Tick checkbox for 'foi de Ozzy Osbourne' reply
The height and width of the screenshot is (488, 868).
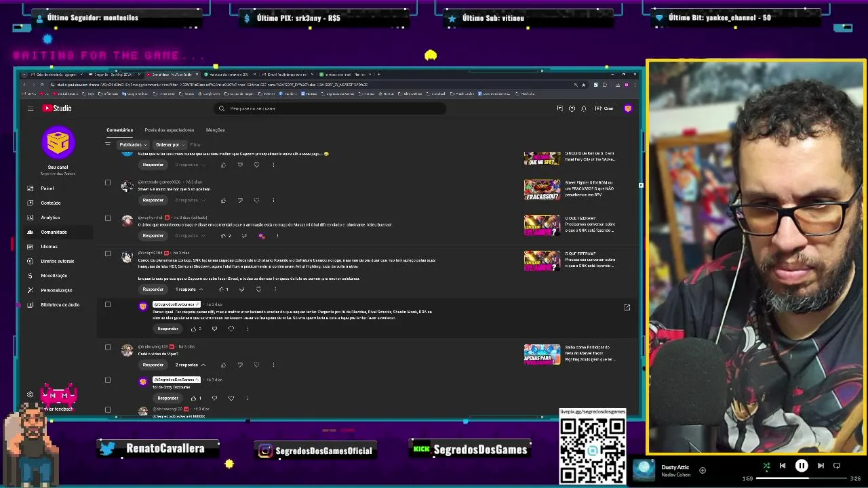tap(108, 380)
